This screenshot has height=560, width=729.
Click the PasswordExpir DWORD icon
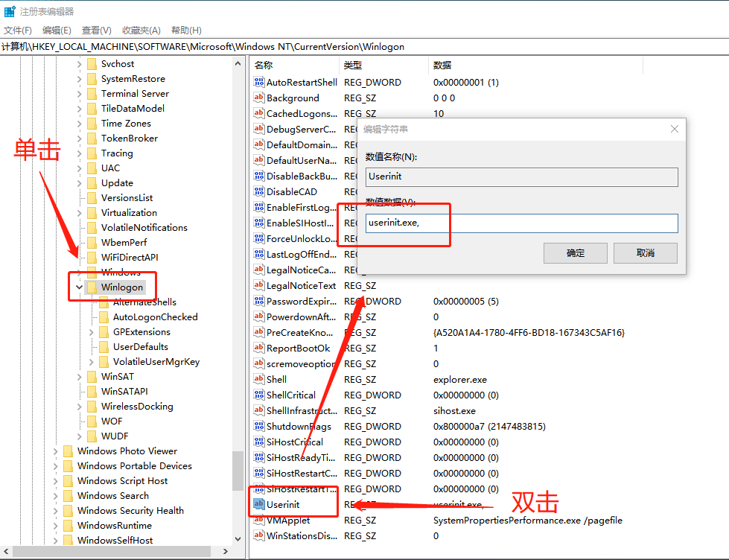259,301
